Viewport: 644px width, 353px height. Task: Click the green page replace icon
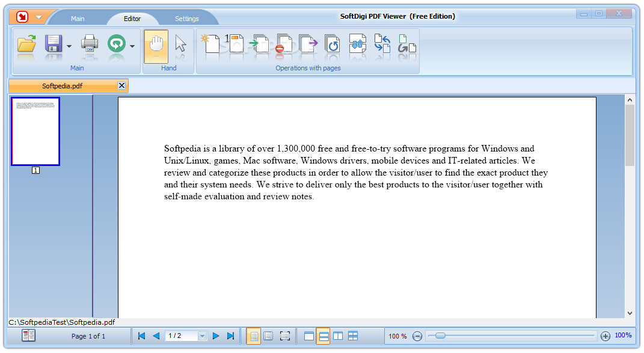coord(407,43)
